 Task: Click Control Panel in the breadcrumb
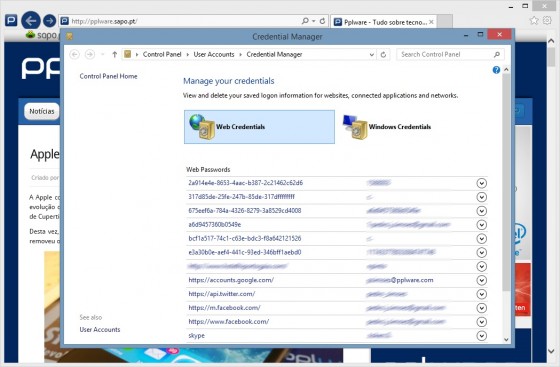[162, 54]
